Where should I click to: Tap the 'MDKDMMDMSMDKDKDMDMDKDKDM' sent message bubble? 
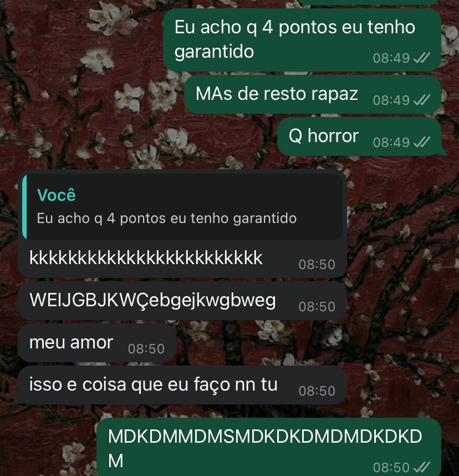pos(269,447)
